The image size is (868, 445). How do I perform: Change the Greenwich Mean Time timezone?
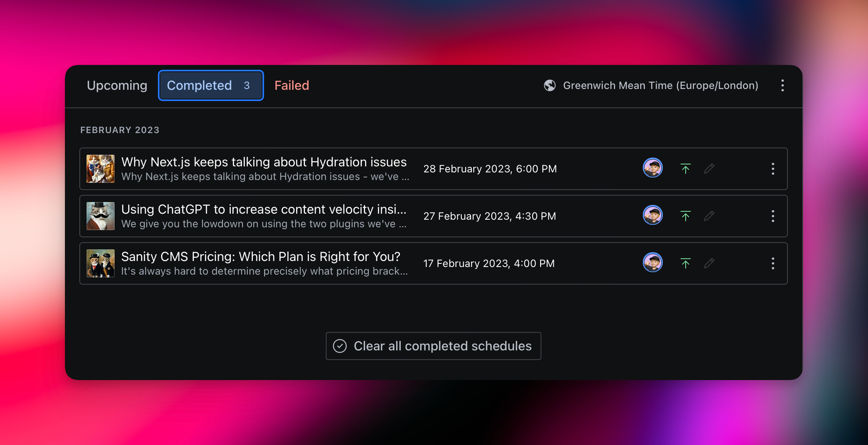tap(660, 85)
